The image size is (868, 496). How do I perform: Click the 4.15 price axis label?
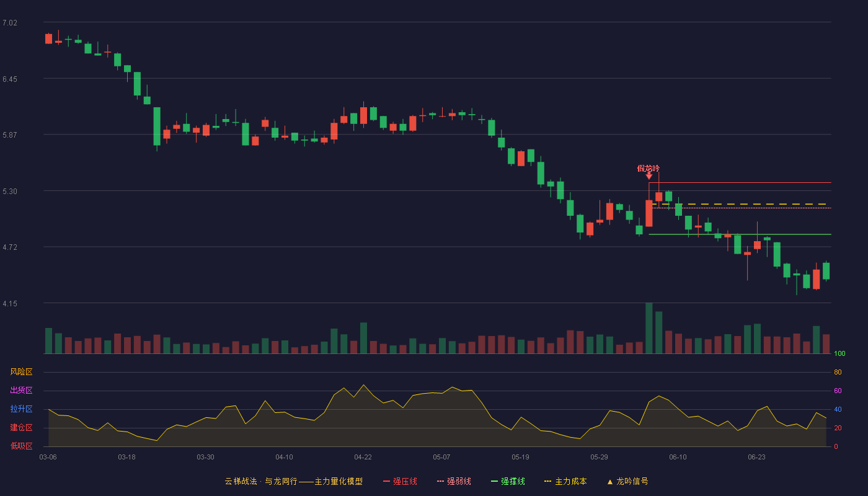click(x=10, y=304)
